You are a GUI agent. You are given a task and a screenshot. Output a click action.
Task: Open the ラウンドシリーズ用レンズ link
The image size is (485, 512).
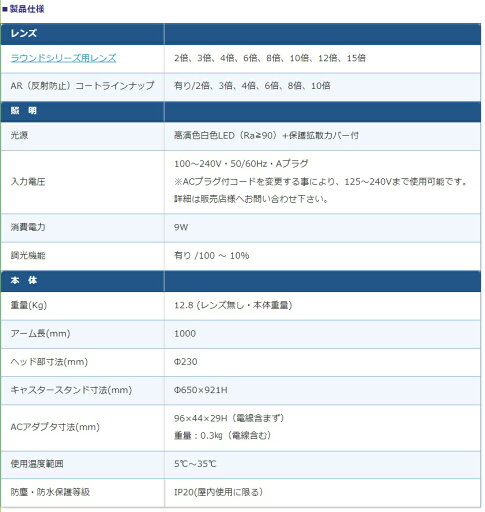(63, 58)
